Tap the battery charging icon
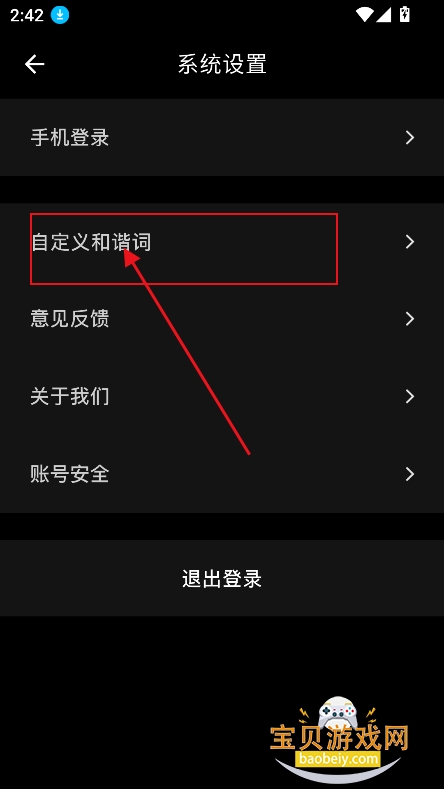The height and width of the screenshot is (789, 444). coord(404,15)
